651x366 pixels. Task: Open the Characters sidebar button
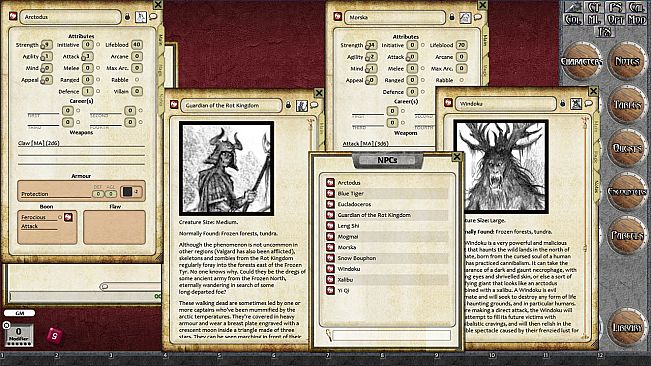(581, 62)
